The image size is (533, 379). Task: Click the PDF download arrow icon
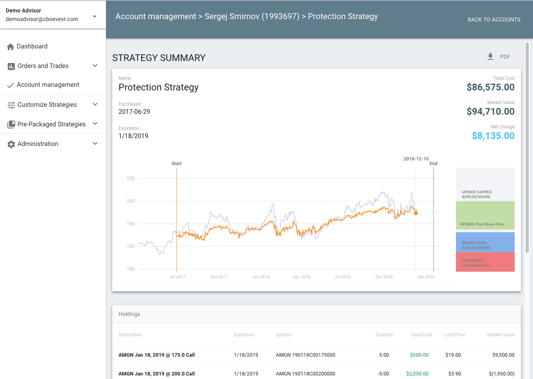click(490, 57)
